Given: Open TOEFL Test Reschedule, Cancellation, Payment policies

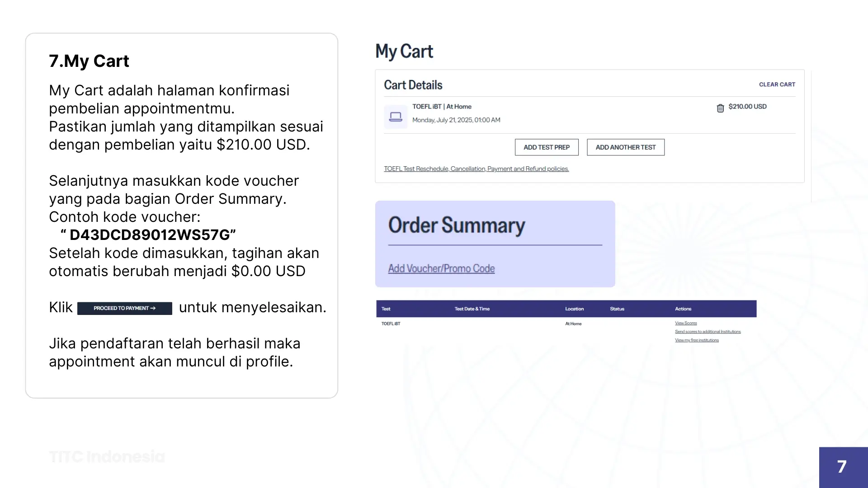Looking at the screenshot, I should point(476,169).
